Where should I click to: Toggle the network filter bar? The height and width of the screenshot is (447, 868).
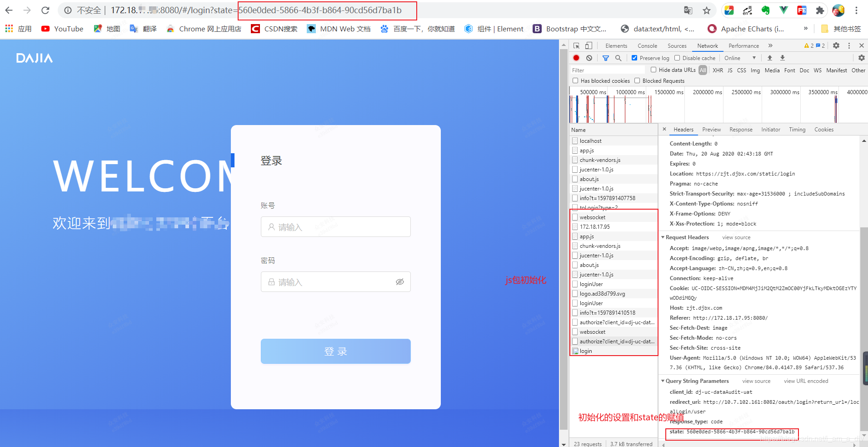pyautogui.click(x=605, y=58)
